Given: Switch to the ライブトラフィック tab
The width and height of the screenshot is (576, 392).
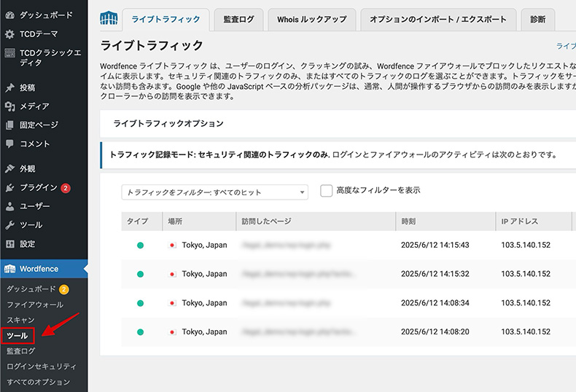Looking at the screenshot, I should [x=166, y=20].
